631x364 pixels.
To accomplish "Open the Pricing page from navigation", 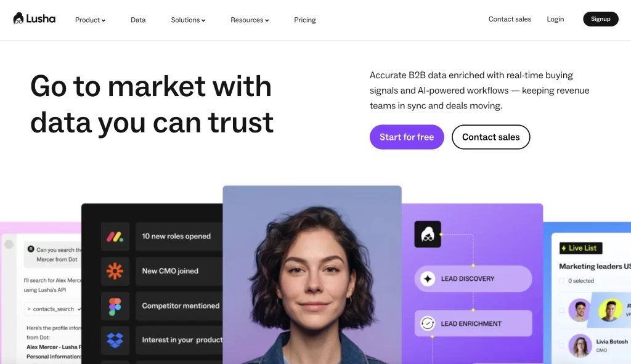I will [x=304, y=20].
